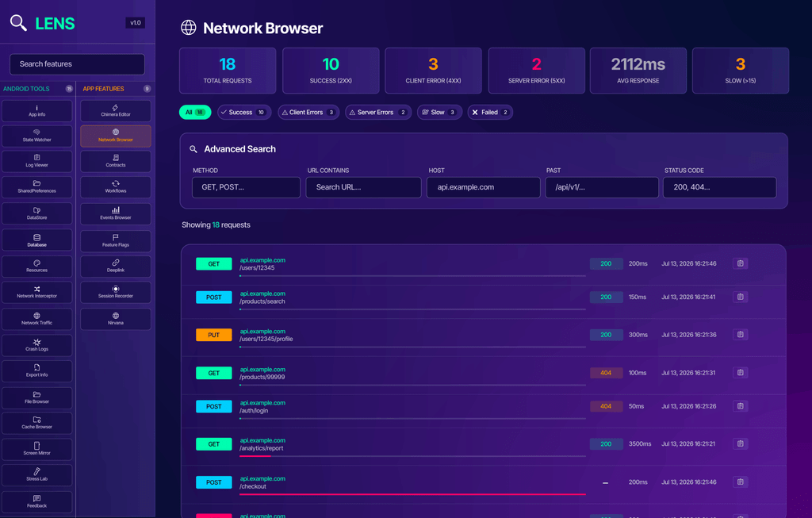Click the Avg Response stat card
Viewport: 812px width, 518px height.
[638, 71]
